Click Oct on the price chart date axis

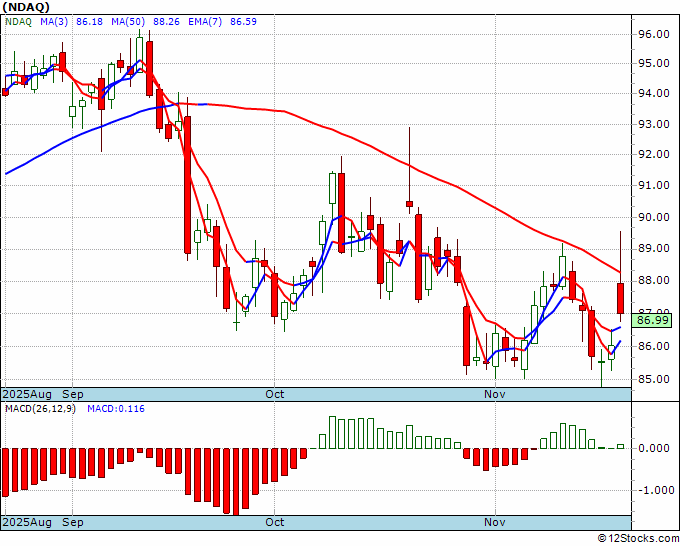click(275, 395)
